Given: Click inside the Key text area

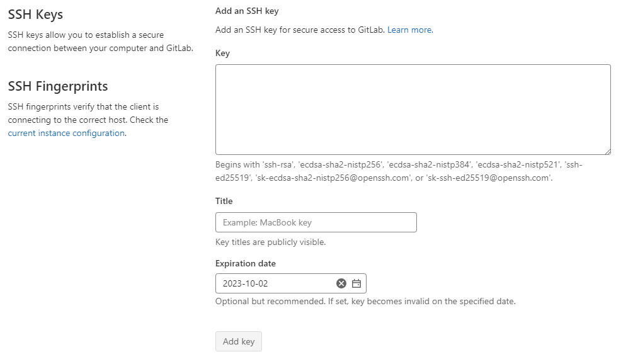Looking at the screenshot, I should pos(413,109).
